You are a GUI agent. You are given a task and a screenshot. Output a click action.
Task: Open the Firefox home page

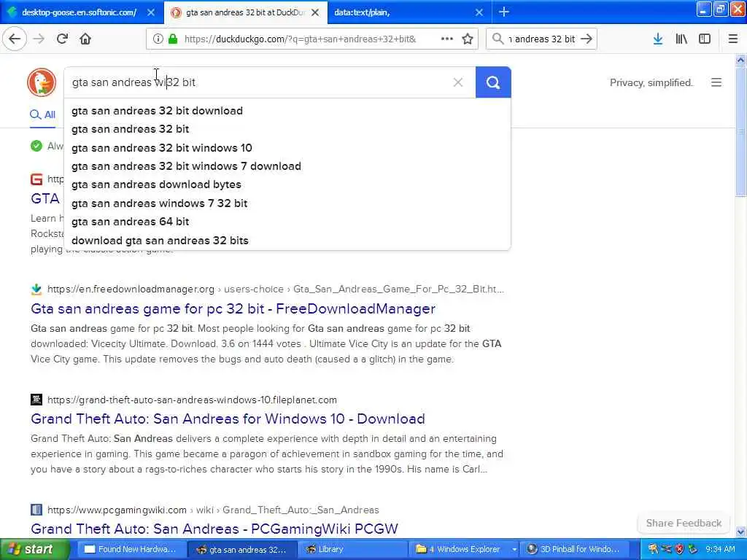pos(85,39)
